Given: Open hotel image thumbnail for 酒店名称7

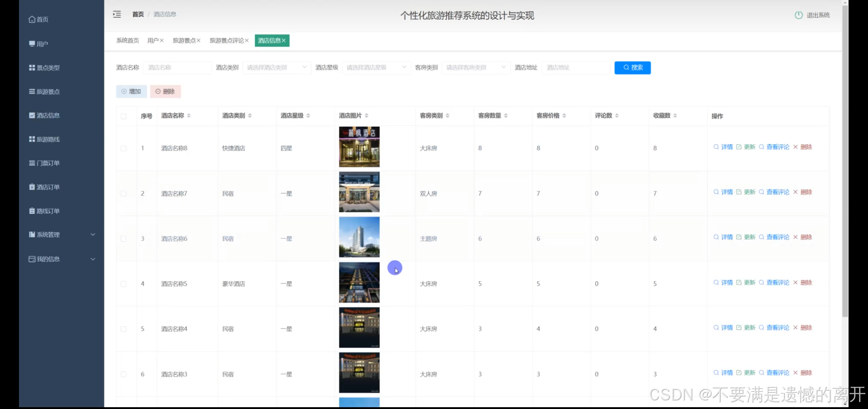Looking at the screenshot, I should point(359,192).
